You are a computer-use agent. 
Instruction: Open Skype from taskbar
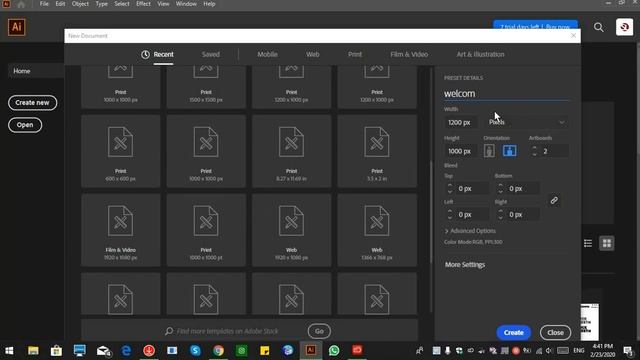click(x=195, y=351)
